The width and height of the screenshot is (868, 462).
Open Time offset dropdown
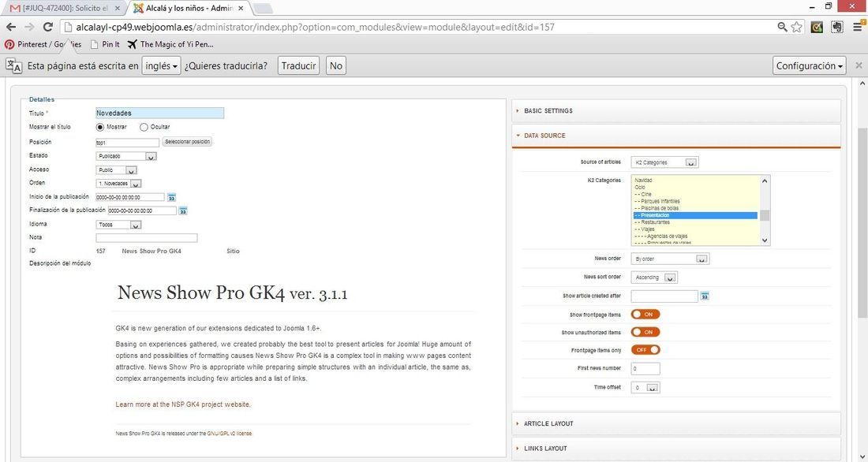645,388
